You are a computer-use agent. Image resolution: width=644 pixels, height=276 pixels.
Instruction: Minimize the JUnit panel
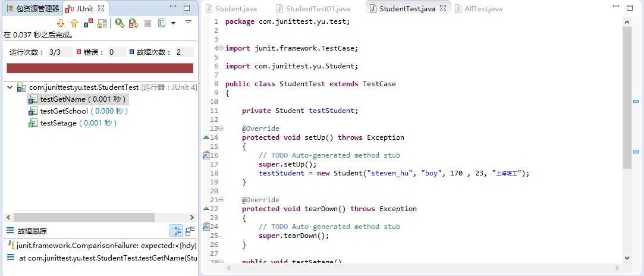173,7
